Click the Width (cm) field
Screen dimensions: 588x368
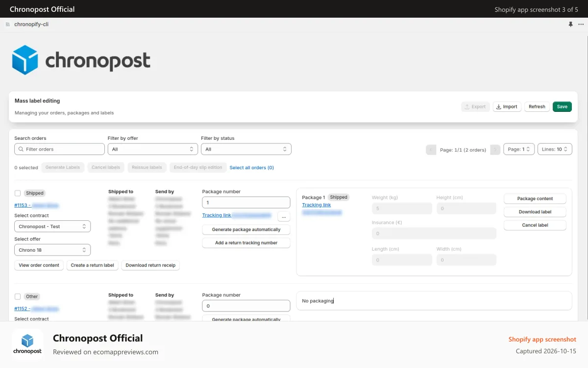point(466,260)
